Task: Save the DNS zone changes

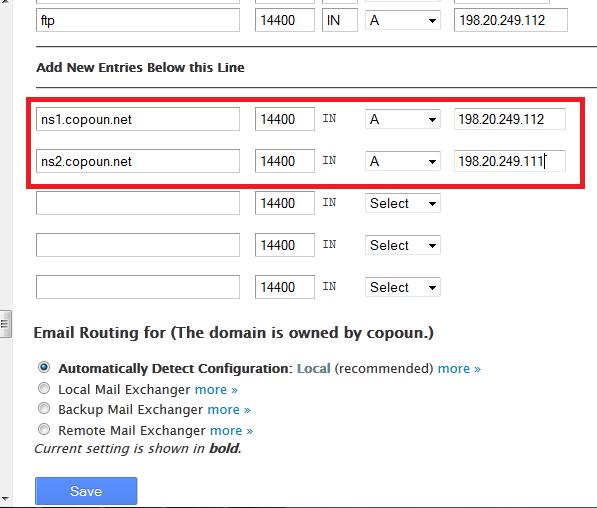Action: click(86, 491)
